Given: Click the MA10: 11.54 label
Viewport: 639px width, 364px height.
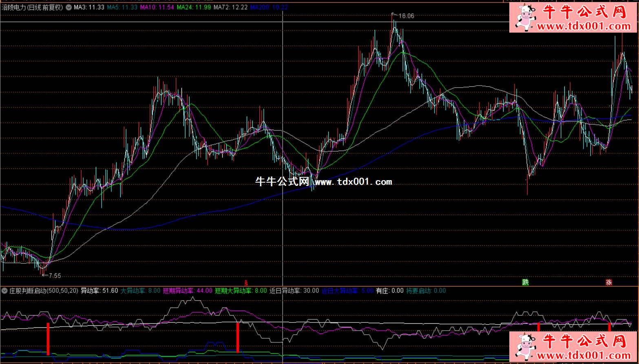Looking at the screenshot, I should coord(157,7).
